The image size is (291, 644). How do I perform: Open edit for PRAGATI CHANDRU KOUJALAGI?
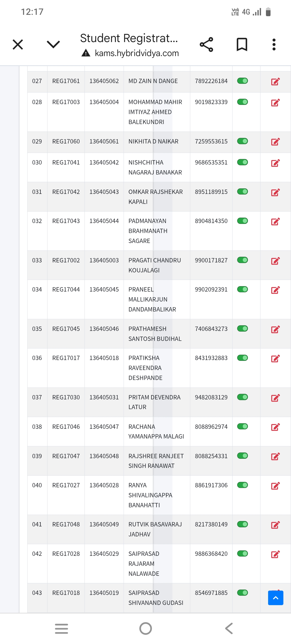pos(275,261)
